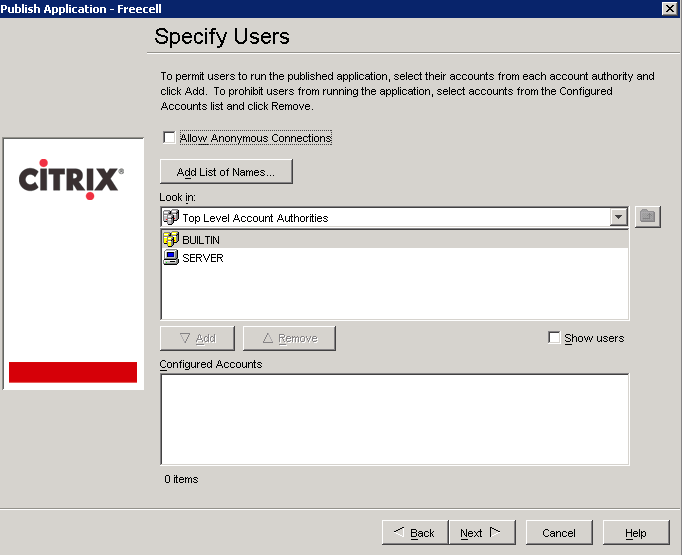Click the Remove button
This screenshot has height=555, width=682.
tap(289, 338)
